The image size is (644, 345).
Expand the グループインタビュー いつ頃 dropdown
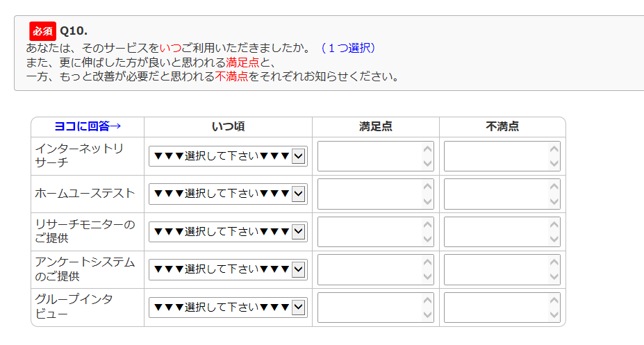228,307
